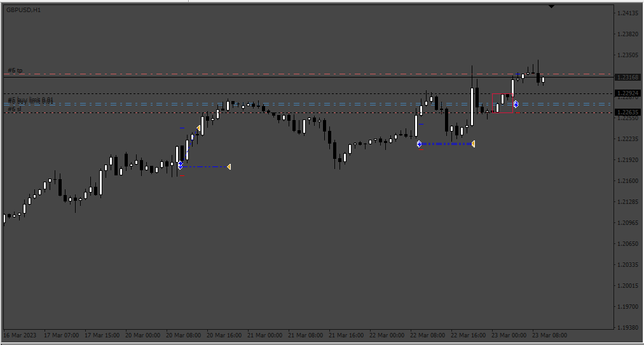Click the 1.23505 price scale value

tap(627, 55)
